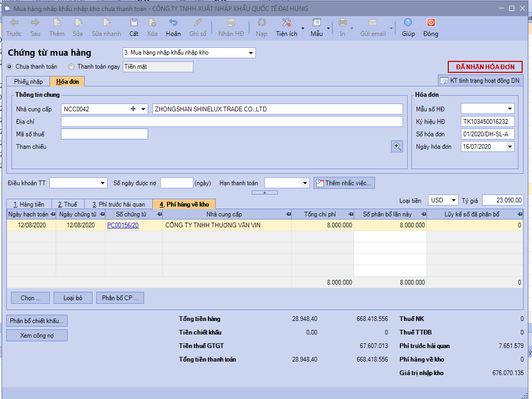This screenshot has width=532, height=399.
Task: Select 4. Phí hàng về kho tab
Action: (x=184, y=204)
